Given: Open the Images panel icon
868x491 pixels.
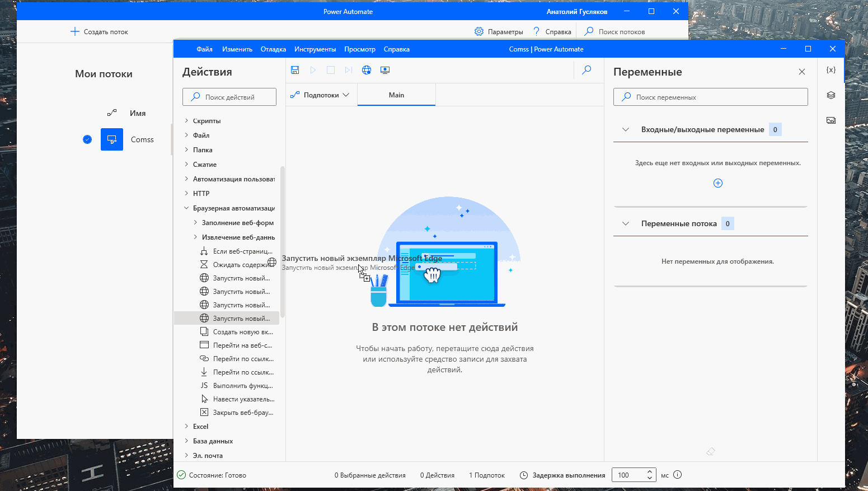Looking at the screenshot, I should [831, 119].
